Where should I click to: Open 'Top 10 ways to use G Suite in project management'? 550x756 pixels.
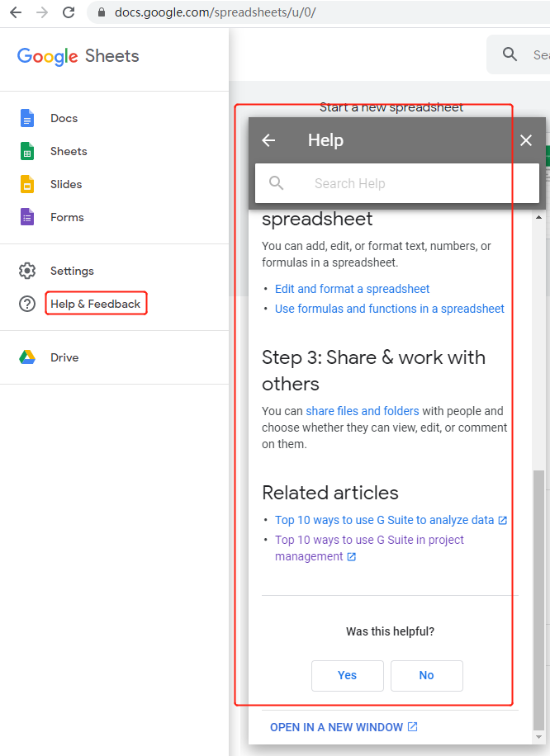tap(369, 548)
